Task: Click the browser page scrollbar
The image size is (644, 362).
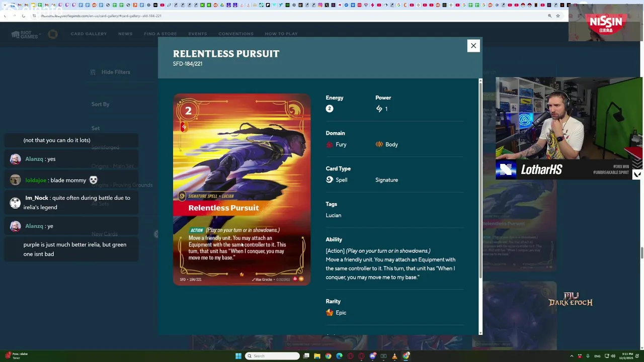Action: (x=641, y=253)
